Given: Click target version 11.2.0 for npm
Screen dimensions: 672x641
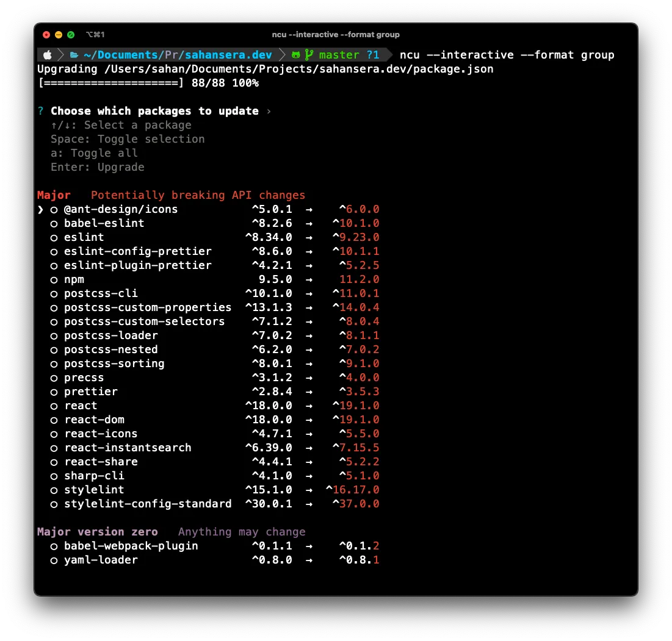Looking at the screenshot, I should 359,279.
